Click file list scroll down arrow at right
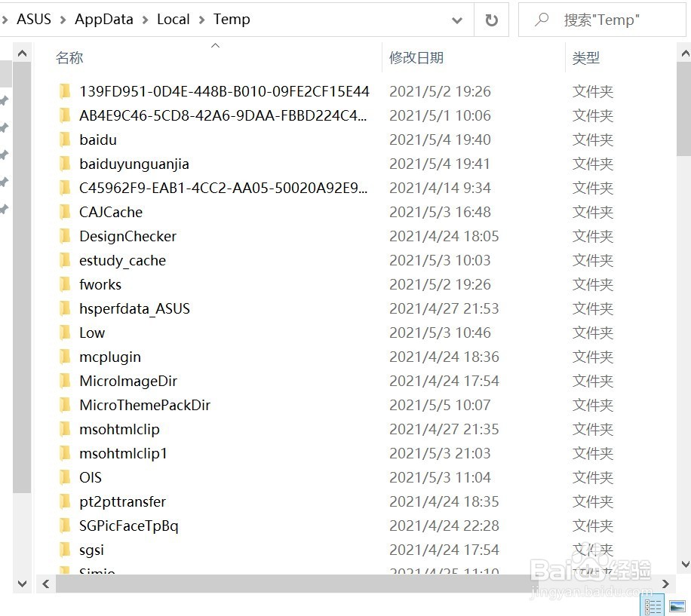Viewport: 691px width, 616px height. coord(685,564)
